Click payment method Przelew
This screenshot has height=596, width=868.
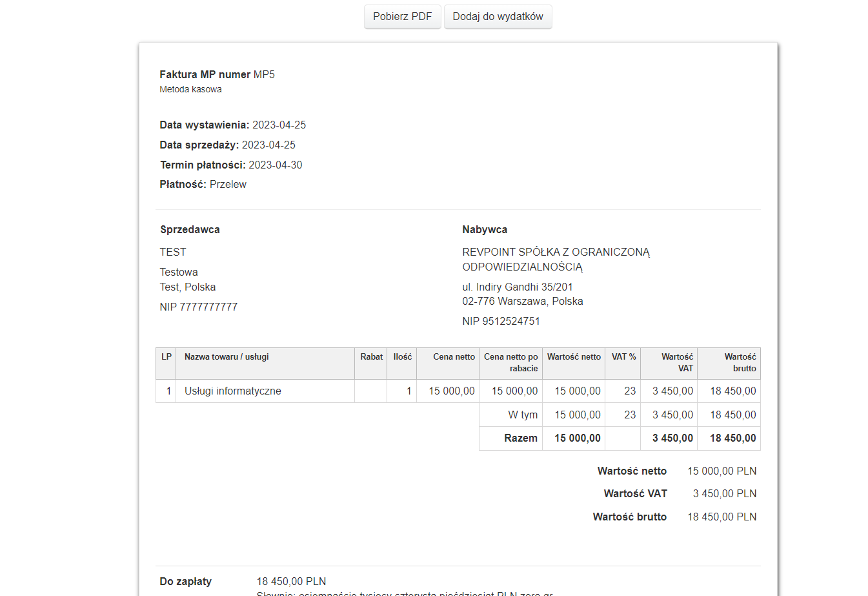(228, 184)
